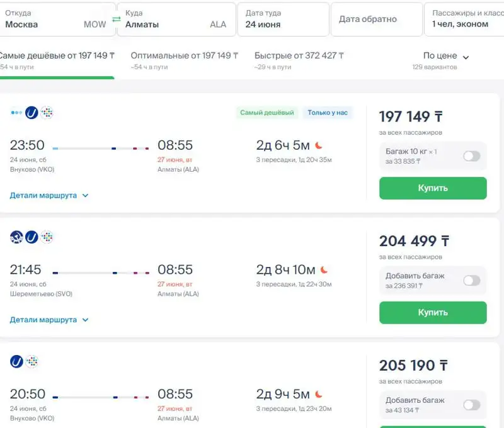504x428 pixels.
Task: Expand route details for the 23:50 flight
Action: coord(49,196)
